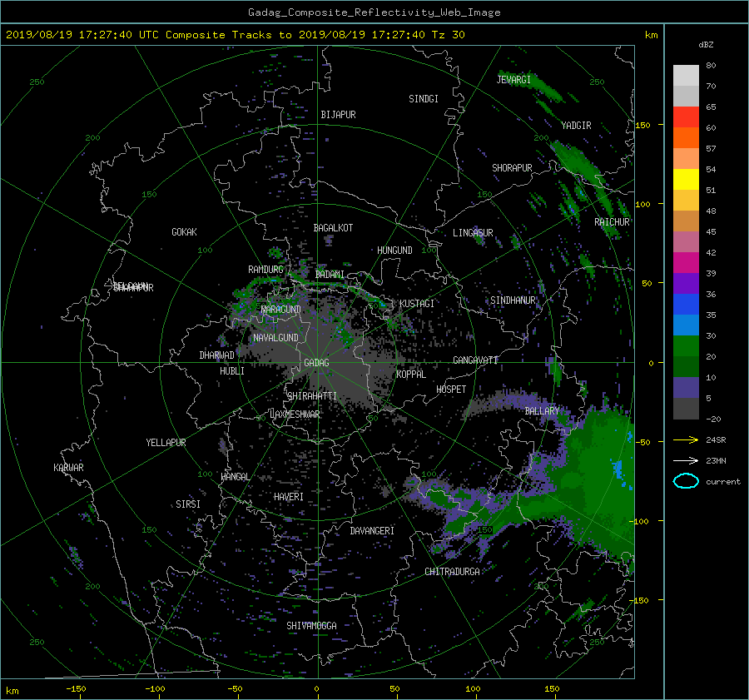749x700 pixels.
Task: Pick the bright green 30 dBZ swatch
Action: click(686, 345)
